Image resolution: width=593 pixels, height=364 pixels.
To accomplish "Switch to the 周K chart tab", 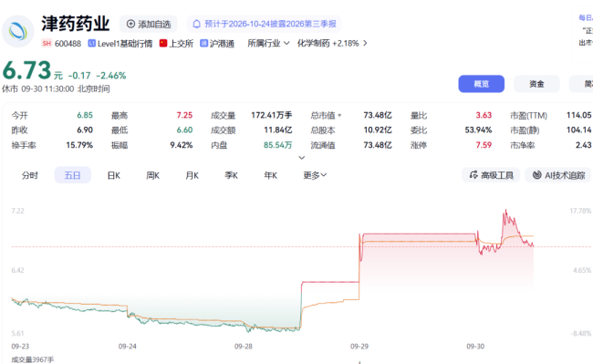I will 152,175.
